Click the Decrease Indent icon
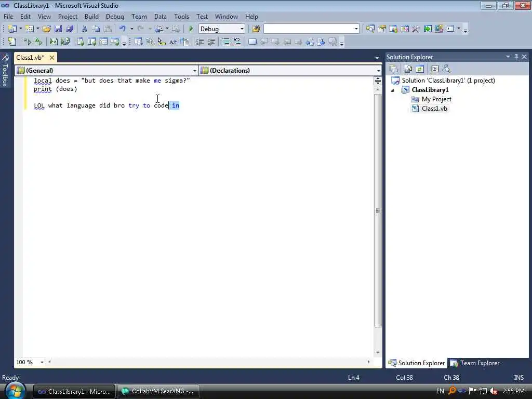This screenshot has width=532, height=399. pos(200,42)
